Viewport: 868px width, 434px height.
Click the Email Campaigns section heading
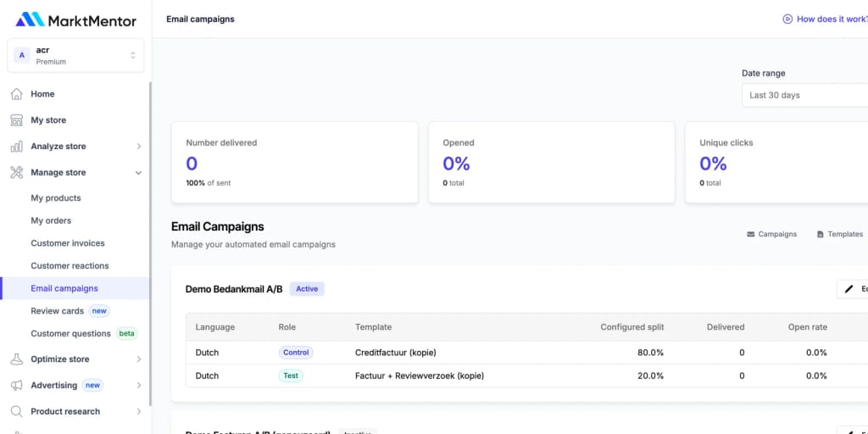coord(218,226)
